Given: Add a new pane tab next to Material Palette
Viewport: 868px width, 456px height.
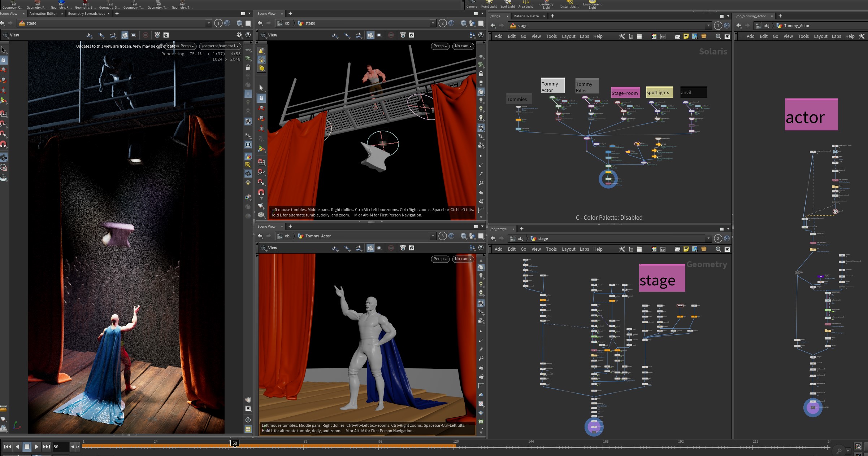Looking at the screenshot, I should tap(552, 16).
